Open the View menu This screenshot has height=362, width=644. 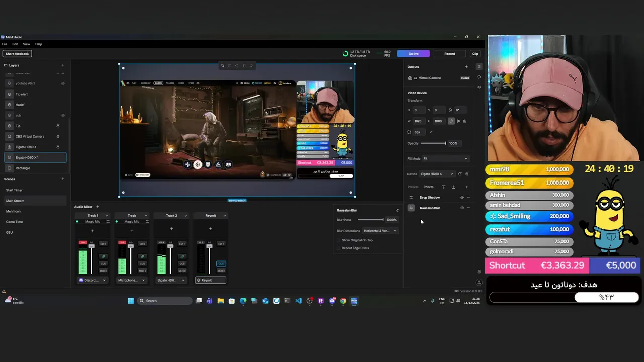(26, 44)
